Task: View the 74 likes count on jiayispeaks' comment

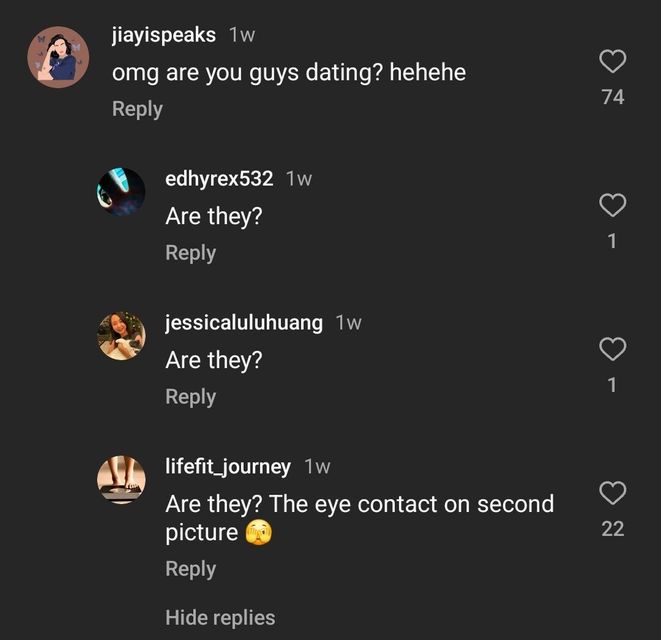Action: tap(613, 97)
